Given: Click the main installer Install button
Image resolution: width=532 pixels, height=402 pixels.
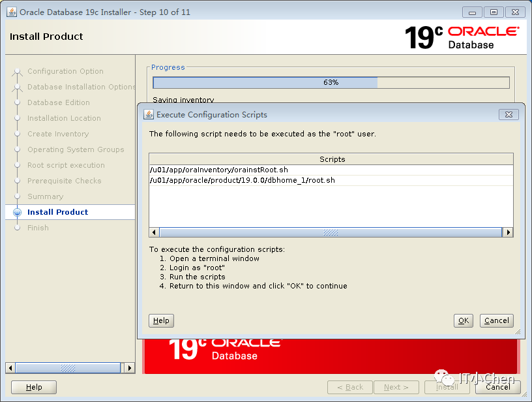Looking at the screenshot, I should 447,387.
